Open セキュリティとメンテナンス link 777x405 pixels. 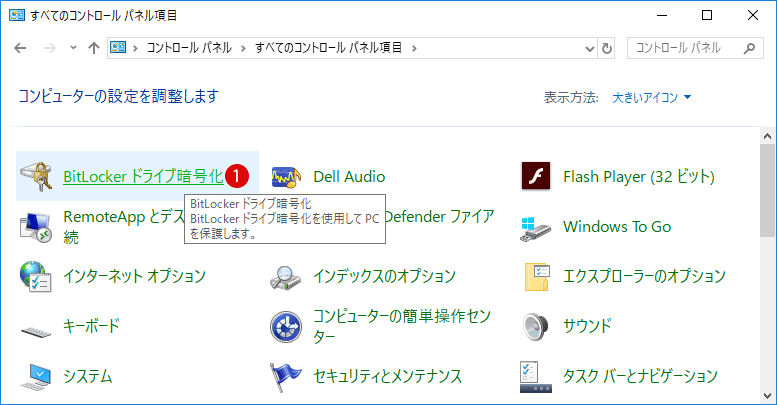click(x=388, y=376)
